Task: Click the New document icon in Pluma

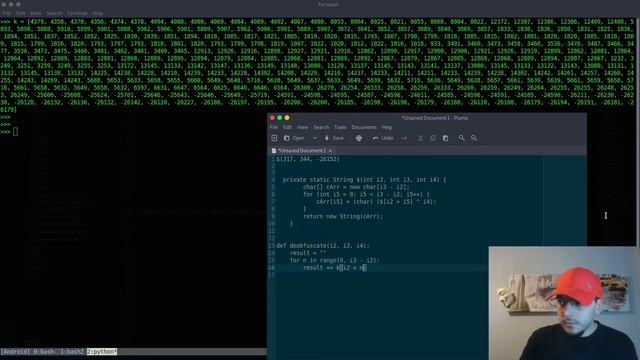Action: coord(274,138)
